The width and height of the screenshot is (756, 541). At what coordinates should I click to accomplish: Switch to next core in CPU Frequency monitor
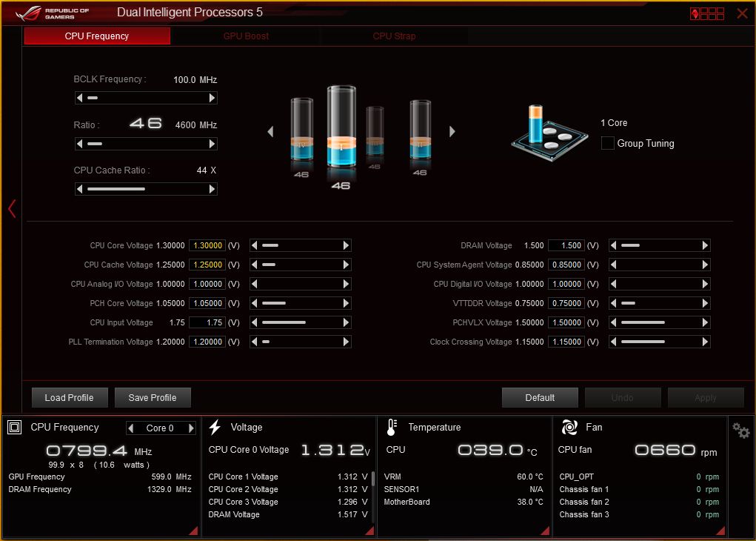pyautogui.click(x=191, y=428)
